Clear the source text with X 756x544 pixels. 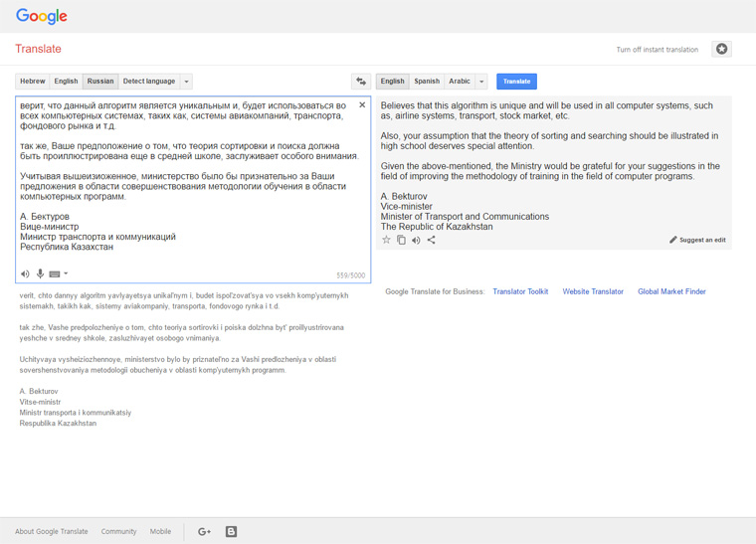click(362, 104)
